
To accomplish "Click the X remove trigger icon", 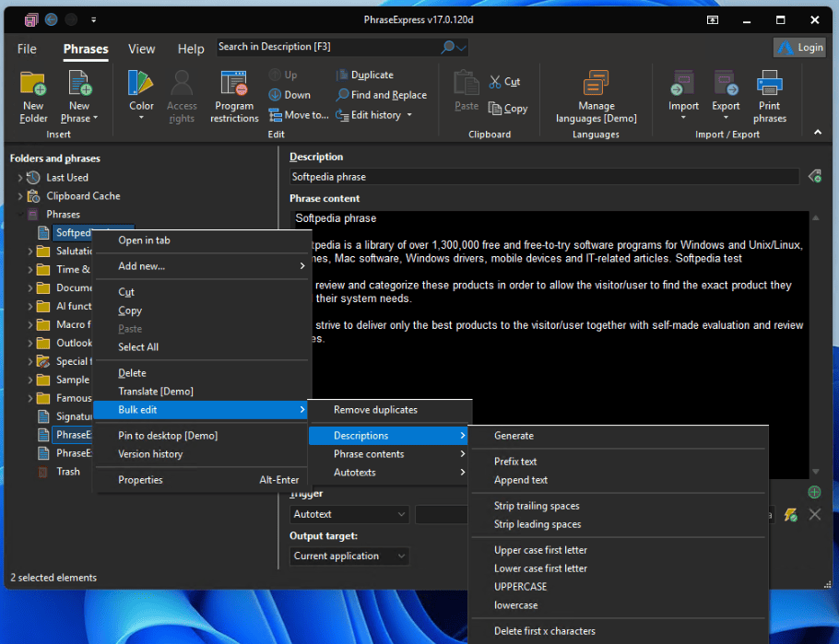I will [815, 515].
